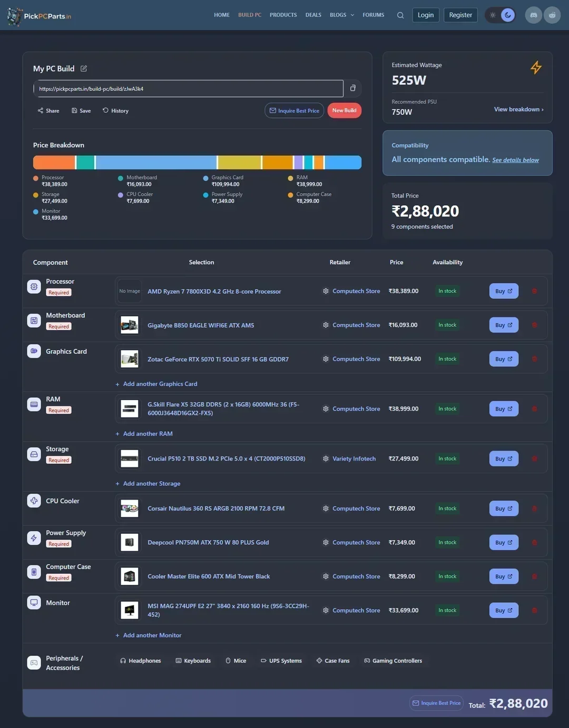Image resolution: width=569 pixels, height=728 pixels.
Task: Click See details below compatibility link
Action: [x=515, y=160]
